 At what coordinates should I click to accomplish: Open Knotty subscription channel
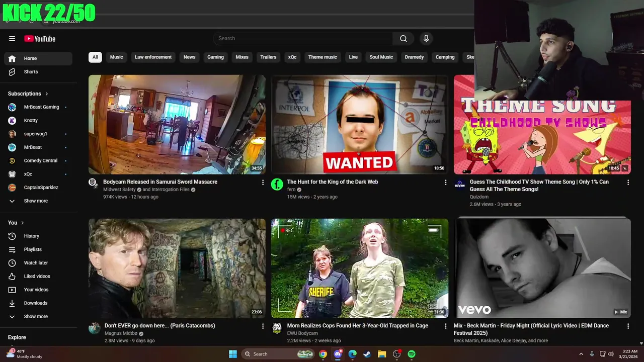coord(38,121)
